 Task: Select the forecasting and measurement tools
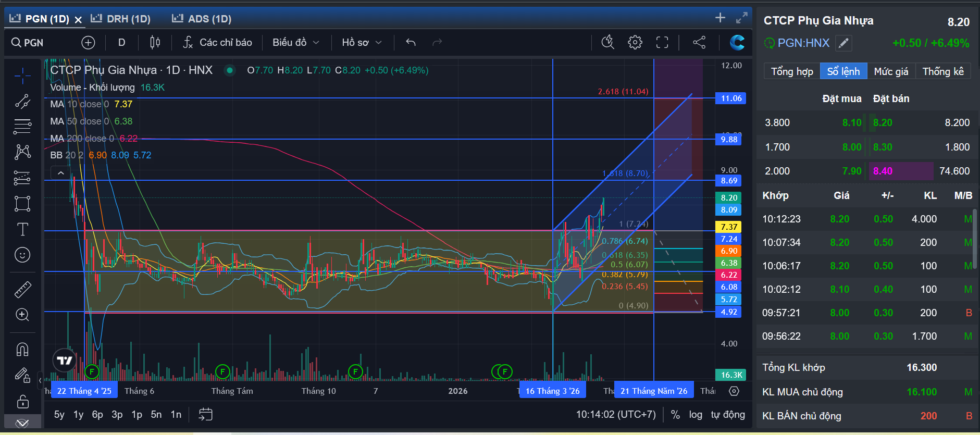(x=22, y=178)
